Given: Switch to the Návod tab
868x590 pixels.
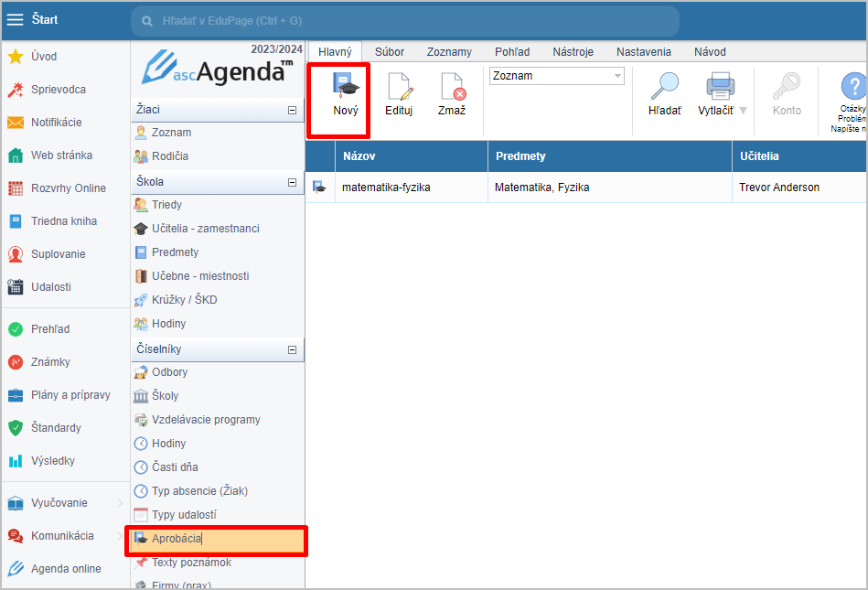Looking at the screenshot, I should coord(710,51).
